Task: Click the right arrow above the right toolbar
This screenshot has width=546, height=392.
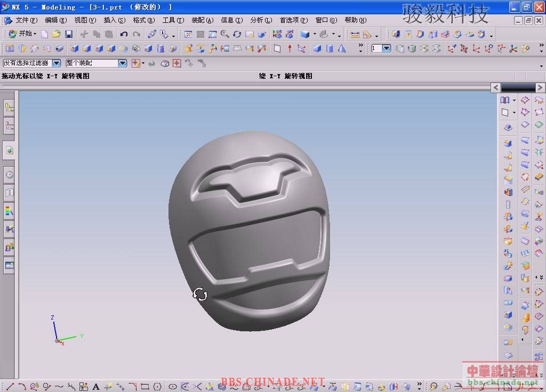Action: 540,88
